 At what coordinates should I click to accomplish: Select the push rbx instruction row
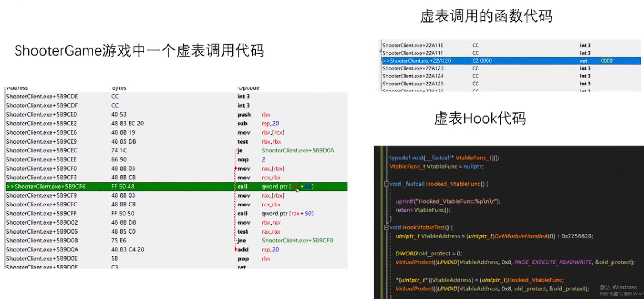pos(176,115)
